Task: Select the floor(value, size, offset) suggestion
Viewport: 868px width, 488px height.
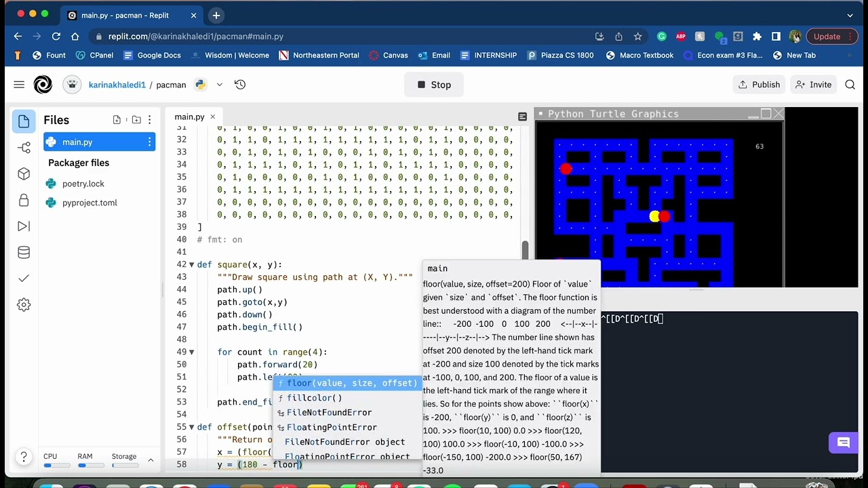Action: tap(347, 384)
